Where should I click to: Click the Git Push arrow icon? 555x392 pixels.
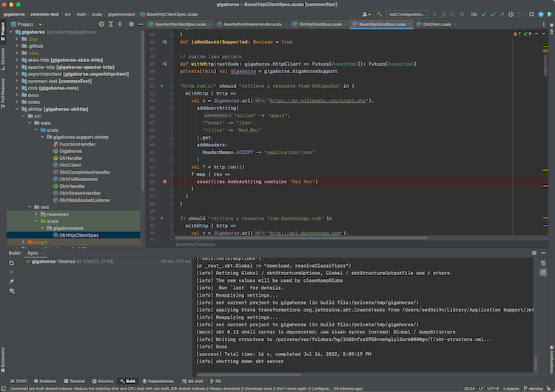pyautogui.click(x=502, y=15)
